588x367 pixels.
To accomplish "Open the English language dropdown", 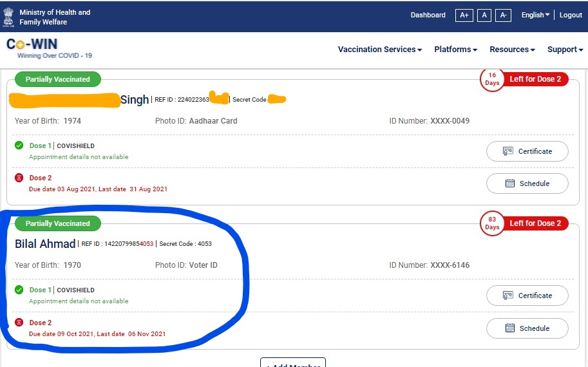I will [535, 15].
